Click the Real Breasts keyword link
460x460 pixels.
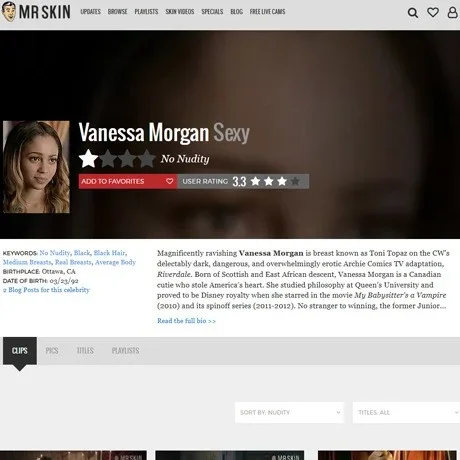73,262
